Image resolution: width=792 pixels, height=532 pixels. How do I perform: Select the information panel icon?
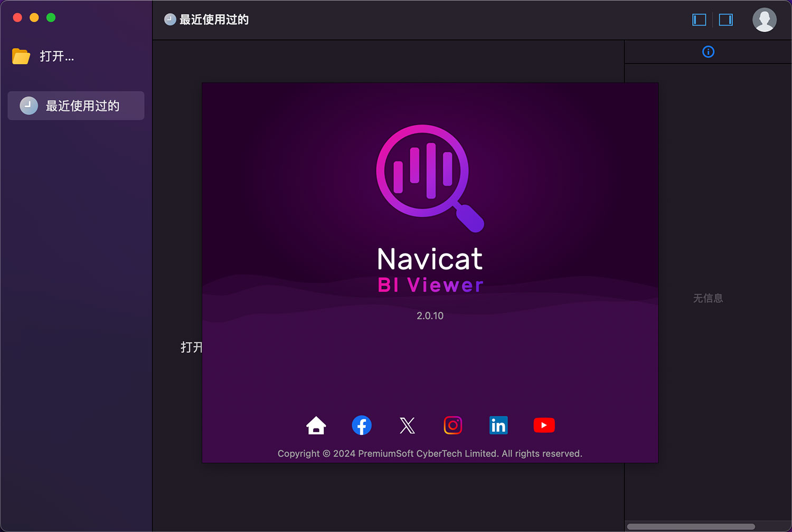coord(708,52)
